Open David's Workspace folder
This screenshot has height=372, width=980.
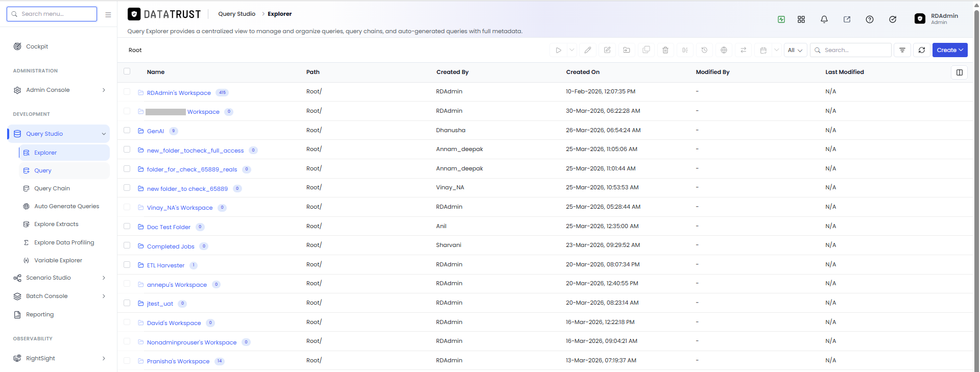(x=174, y=323)
